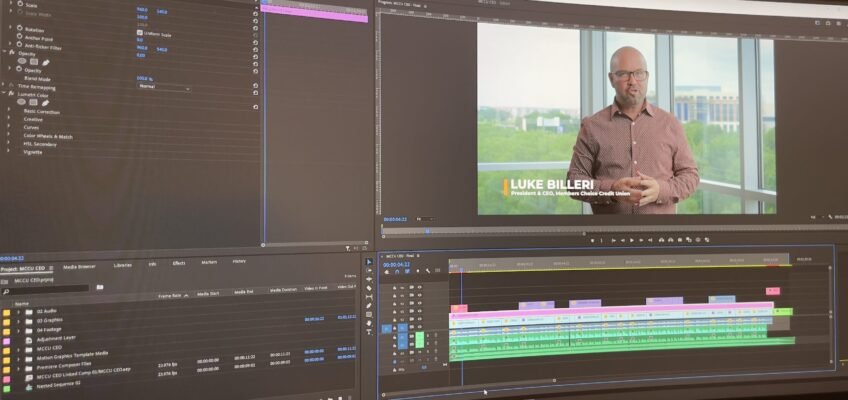Toggle Uniform Scale checkbox
Screen dimensions: 848x400
140,32
